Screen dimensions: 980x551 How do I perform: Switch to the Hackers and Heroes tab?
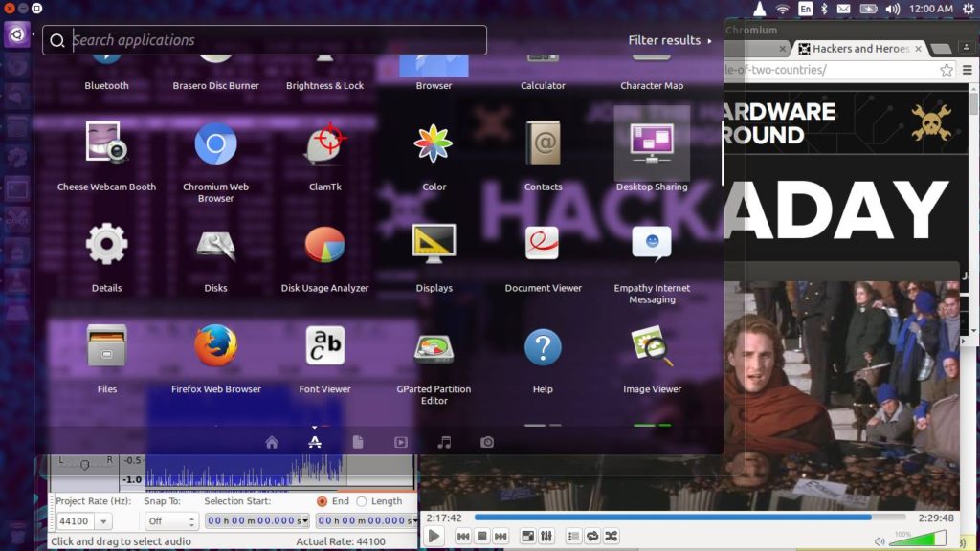point(860,49)
